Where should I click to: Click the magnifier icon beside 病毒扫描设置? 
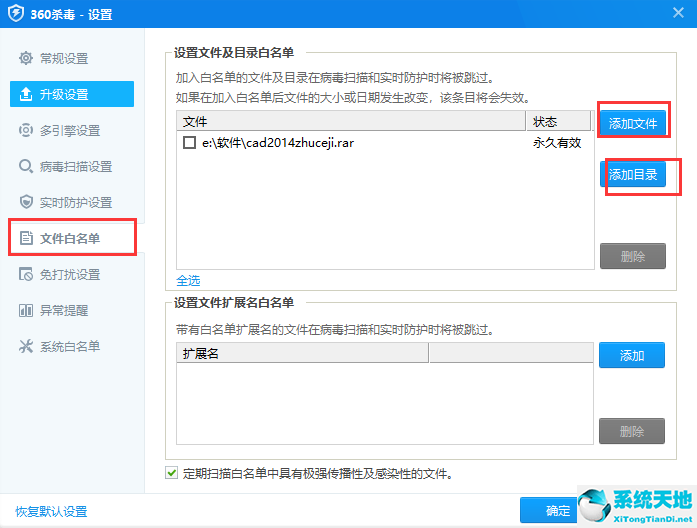pos(26,166)
